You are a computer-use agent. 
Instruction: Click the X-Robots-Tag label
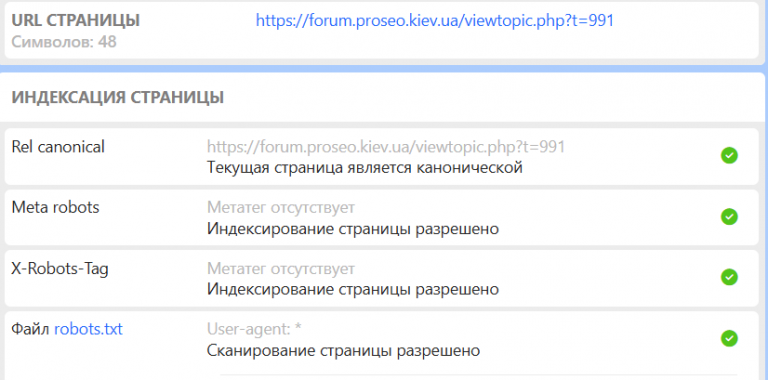(60, 268)
